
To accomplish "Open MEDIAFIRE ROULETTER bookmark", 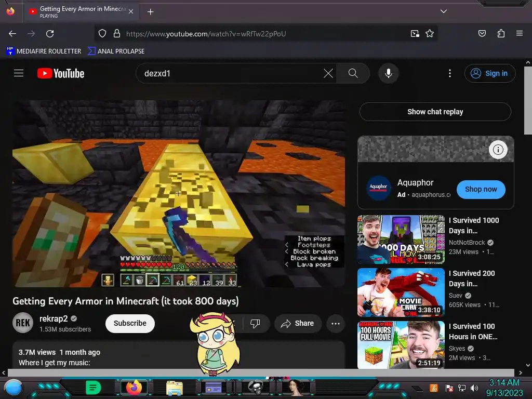I will (44, 51).
